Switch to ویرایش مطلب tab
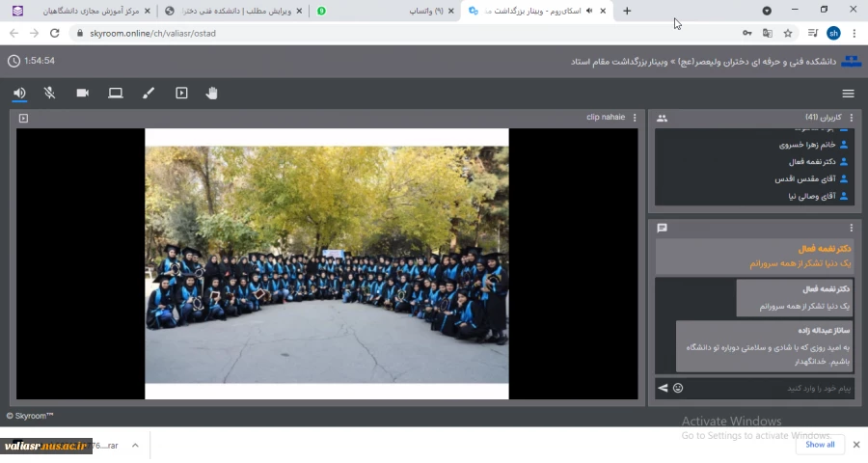868x463 pixels. click(233, 11)
